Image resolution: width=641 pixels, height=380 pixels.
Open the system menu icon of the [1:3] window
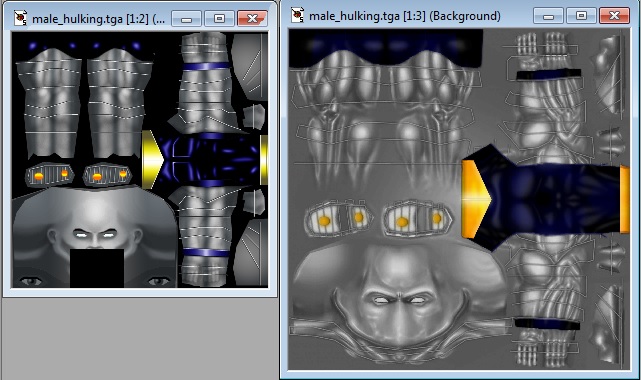[298, 16]
